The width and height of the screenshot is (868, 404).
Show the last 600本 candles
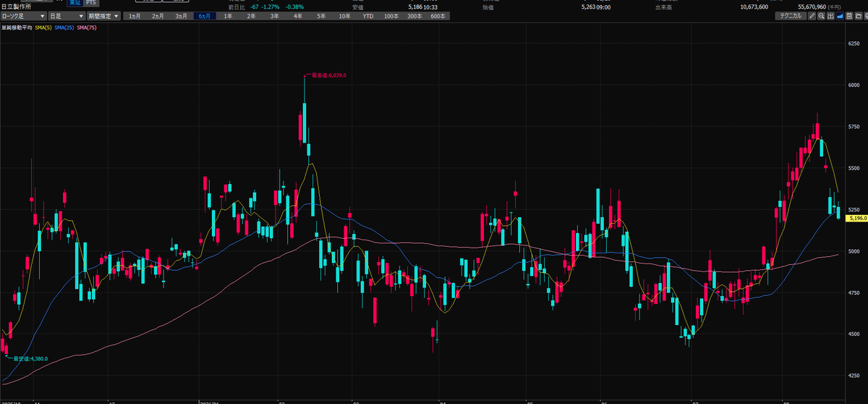click(x=438, y=16)
